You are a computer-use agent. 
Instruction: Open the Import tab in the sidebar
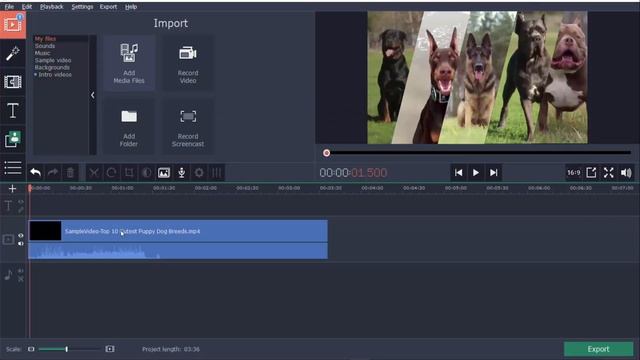13,25
